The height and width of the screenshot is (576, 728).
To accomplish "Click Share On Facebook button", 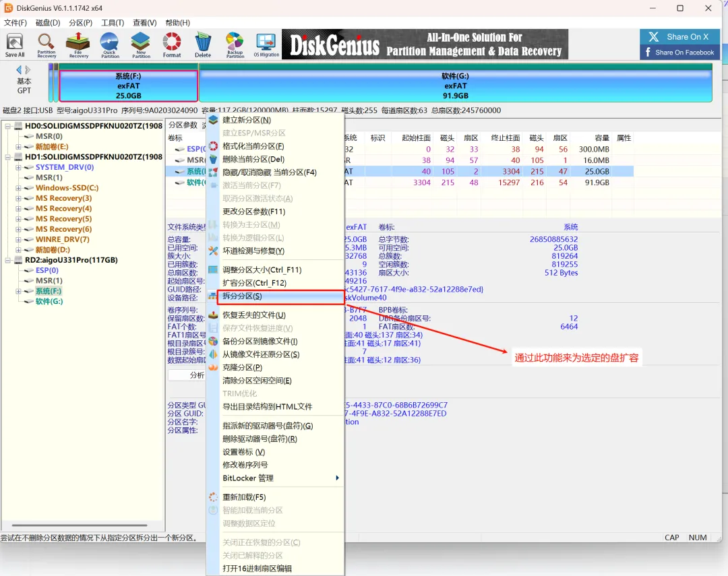I will point(679,53).
